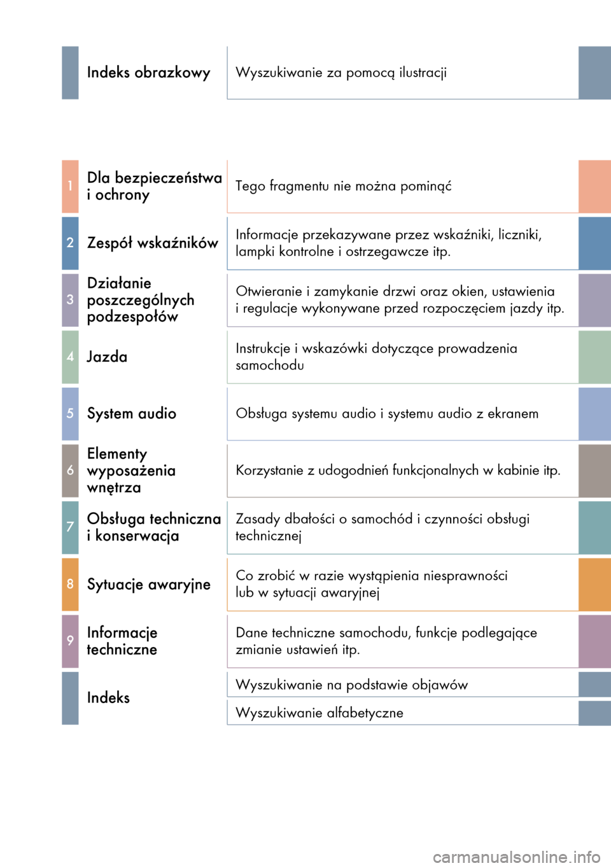
Task: Visit the carmanualsonline.info watermark link
Action: tap(516, 857)
